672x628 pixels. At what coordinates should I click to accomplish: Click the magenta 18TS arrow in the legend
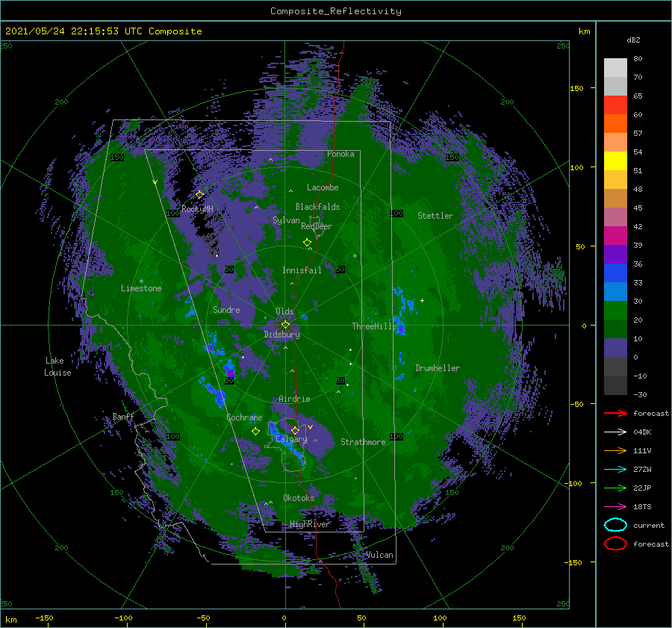point(615,506)
